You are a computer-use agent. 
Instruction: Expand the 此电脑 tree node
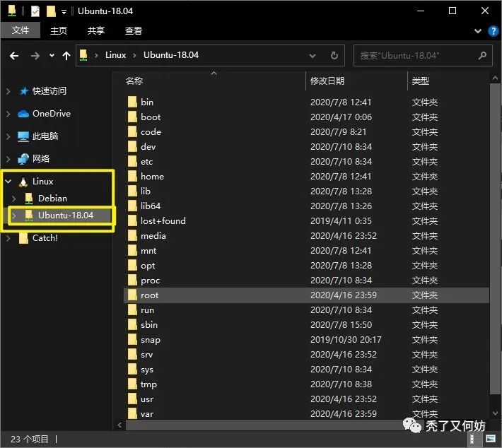tap(8, 136)
